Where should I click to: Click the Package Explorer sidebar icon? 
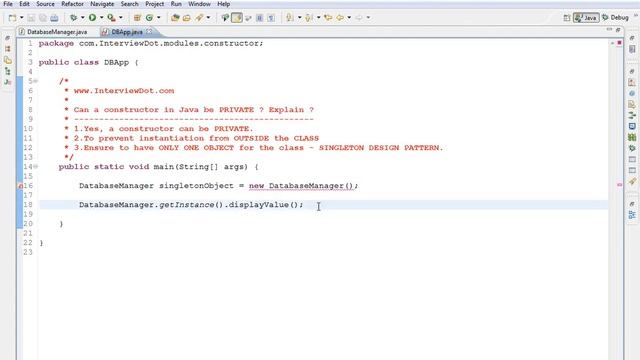[7, 49]
